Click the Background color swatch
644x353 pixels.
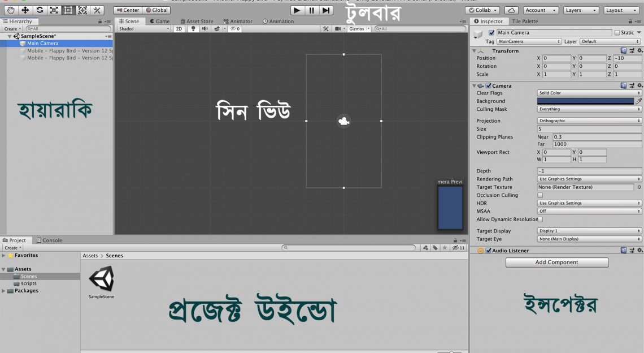(585, 101)
